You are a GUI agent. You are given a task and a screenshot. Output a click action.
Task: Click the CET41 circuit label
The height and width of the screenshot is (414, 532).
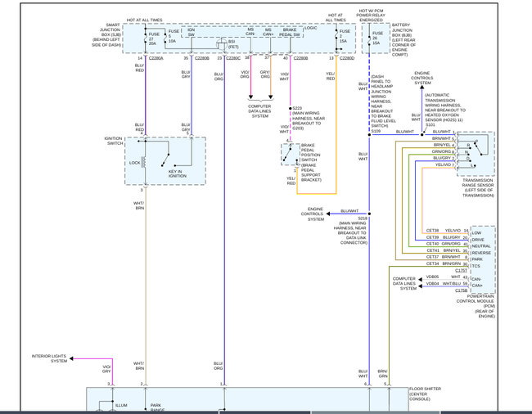[433, 250]
